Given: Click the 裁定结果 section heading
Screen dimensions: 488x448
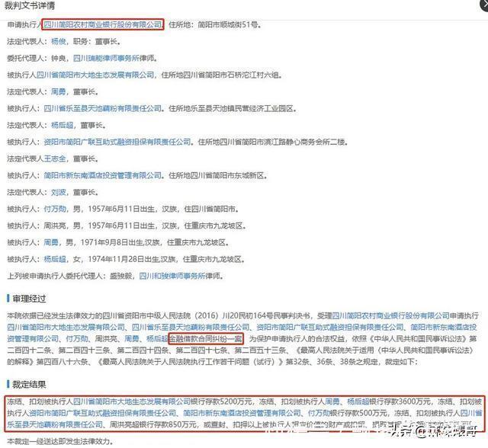Looking at the screenshot, I should pyautogui.click(x=29, y=385).
